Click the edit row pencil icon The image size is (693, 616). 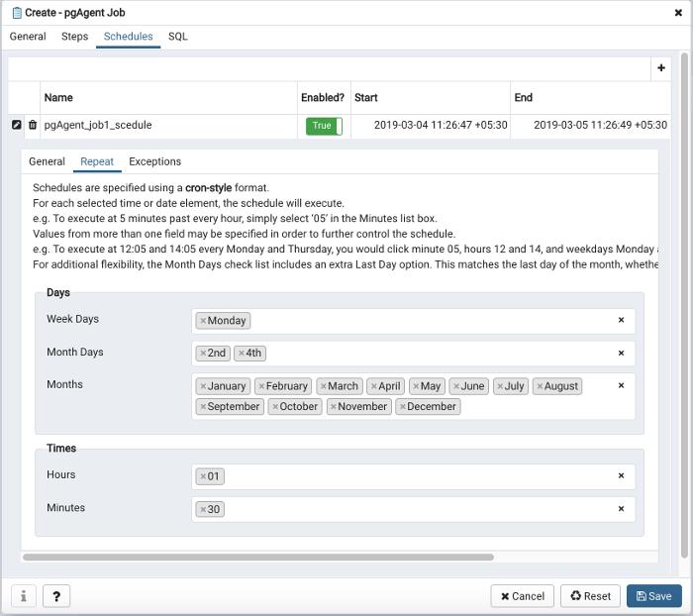coord(16,126)
